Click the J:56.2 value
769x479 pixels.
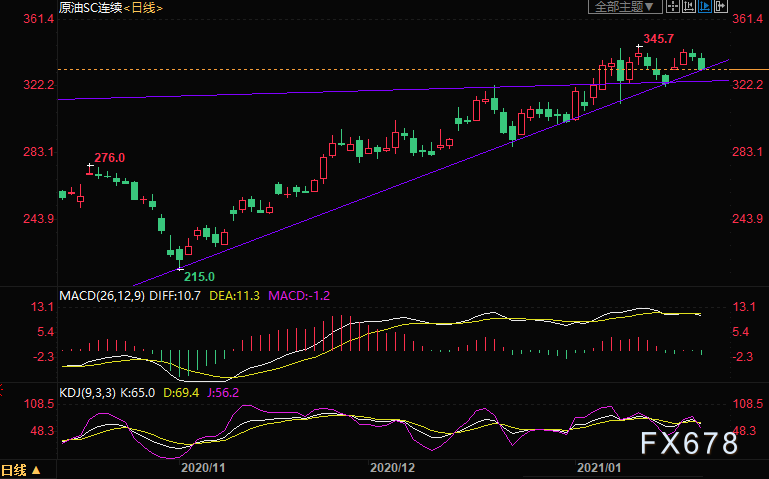tap(223, 393)
